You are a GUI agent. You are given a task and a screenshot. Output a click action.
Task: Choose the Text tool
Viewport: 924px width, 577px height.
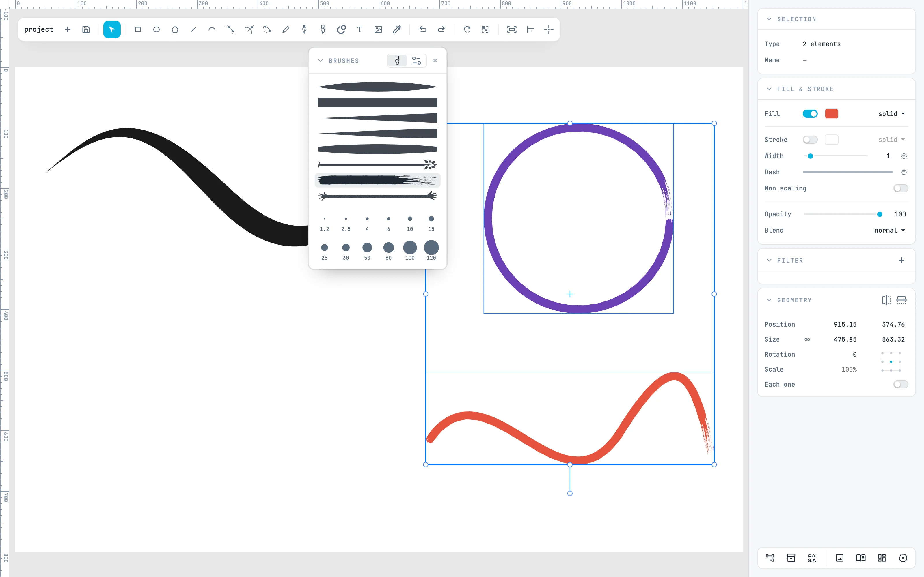[x=360, y=29]
